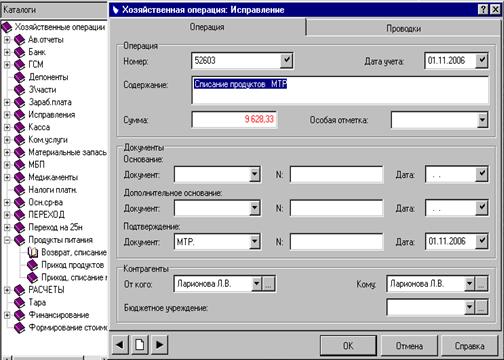Expand the Материальные запасы tree node

(x=7, y=152)
